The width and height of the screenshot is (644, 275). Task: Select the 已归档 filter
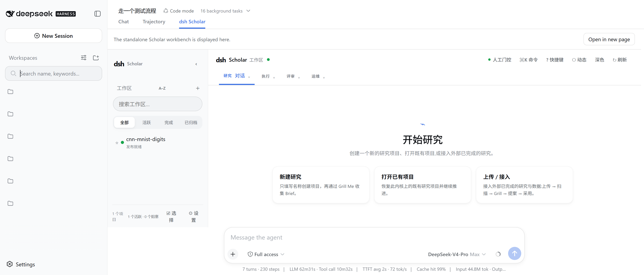click(x=191, y=123)
